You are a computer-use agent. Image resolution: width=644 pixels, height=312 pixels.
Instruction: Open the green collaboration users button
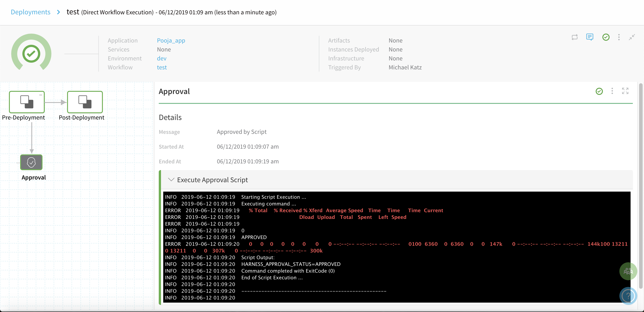(628, 271)
